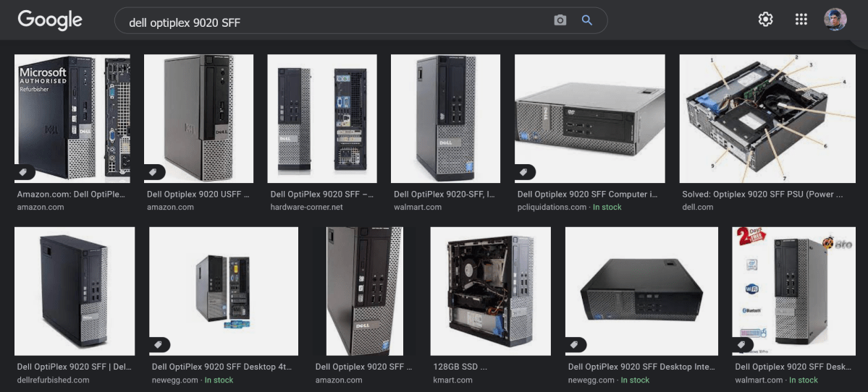Open the kmart.com open-case image
The height and width of the screenshot is (392, 868).
pos(490,291)
